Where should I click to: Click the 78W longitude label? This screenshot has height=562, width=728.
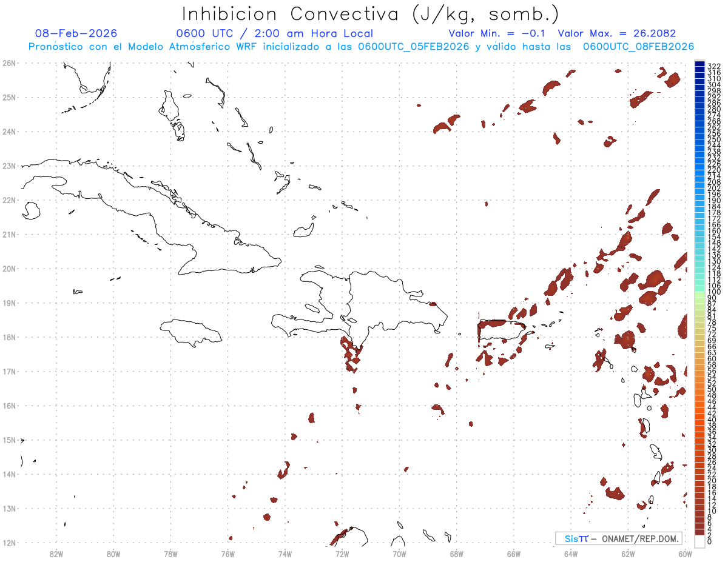[170, 554]
